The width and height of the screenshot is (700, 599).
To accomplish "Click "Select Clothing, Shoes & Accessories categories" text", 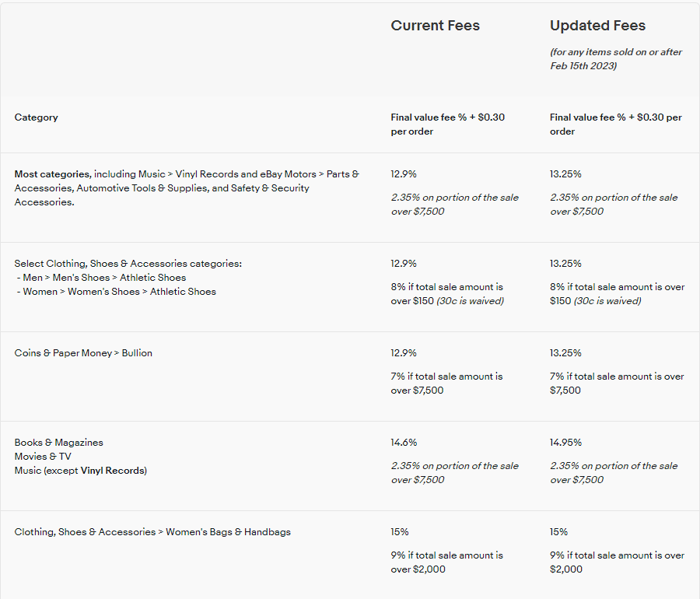I will click(x=128, y=264).
